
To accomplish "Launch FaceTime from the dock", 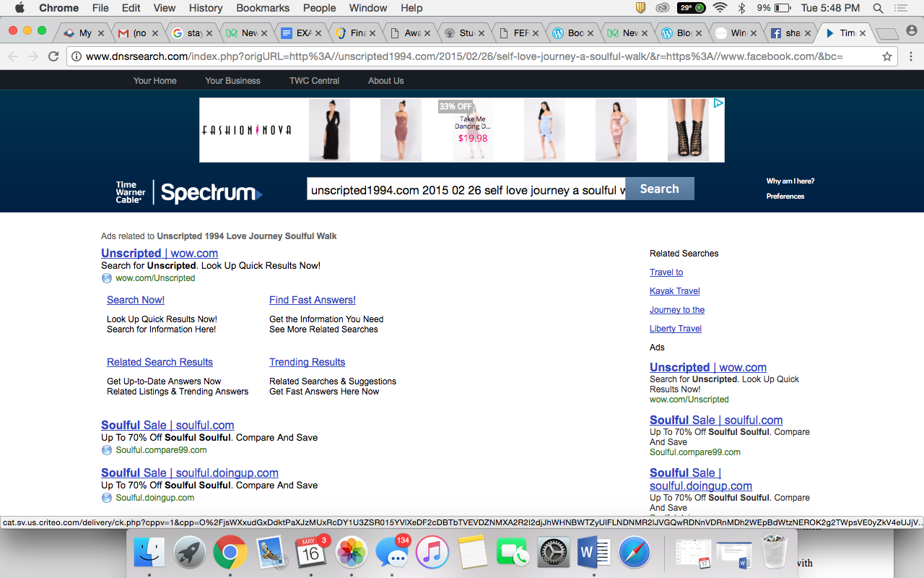I will (x=513, y=553).
